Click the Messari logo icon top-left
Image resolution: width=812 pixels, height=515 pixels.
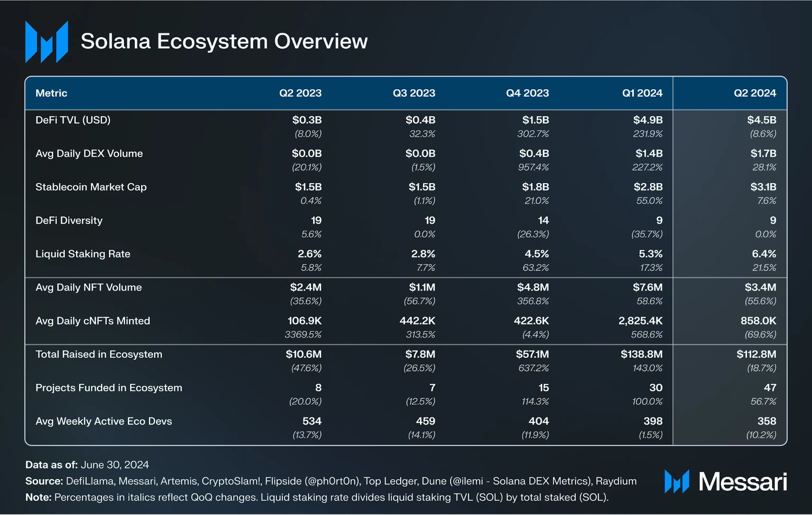(x=46, y=42)
